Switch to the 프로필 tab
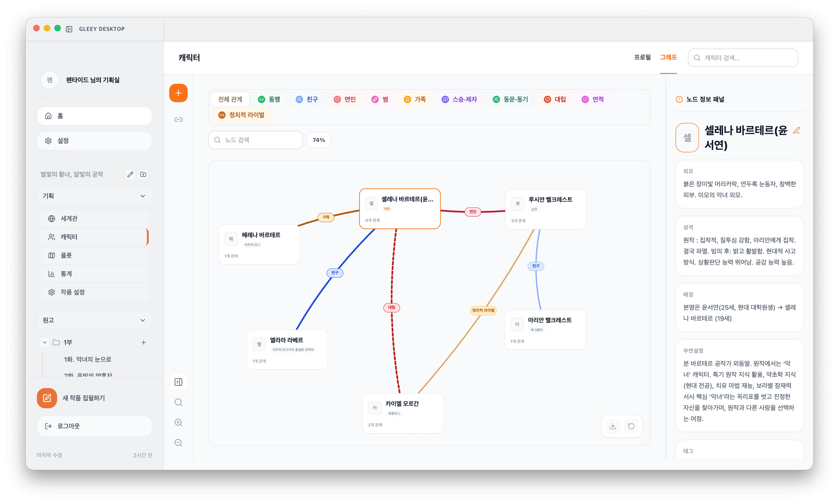 tap(642, 57)
